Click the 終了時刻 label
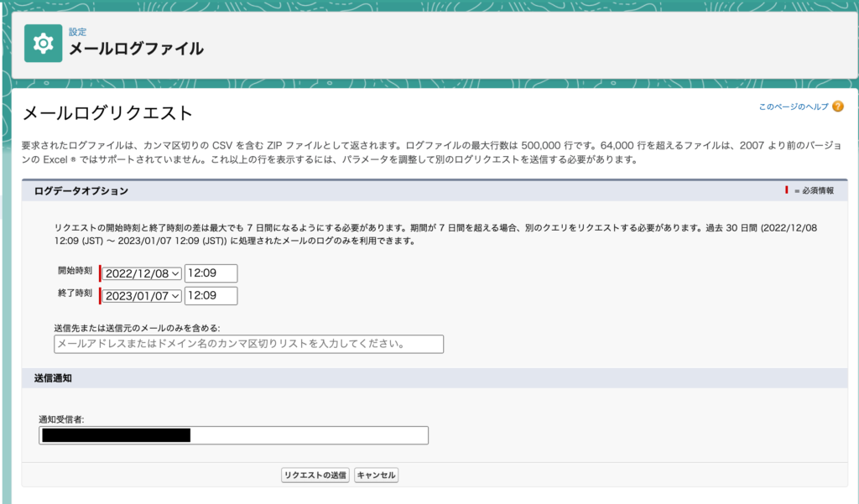This screenshot has width=859, height=504. [75, 294]
